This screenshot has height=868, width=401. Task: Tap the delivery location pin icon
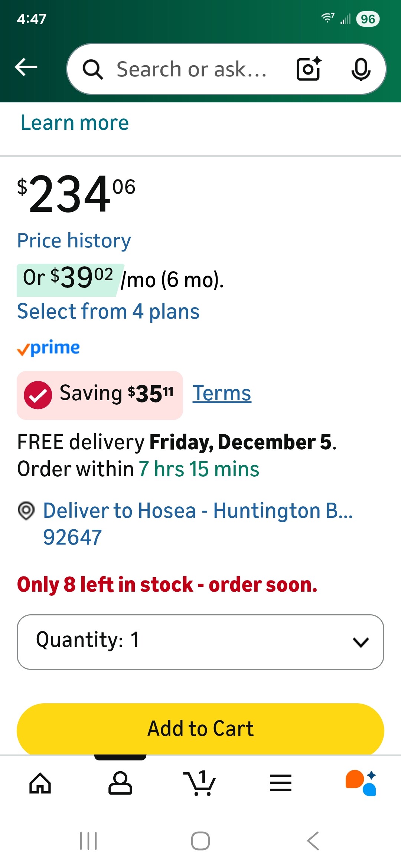(x=26, y=511)
